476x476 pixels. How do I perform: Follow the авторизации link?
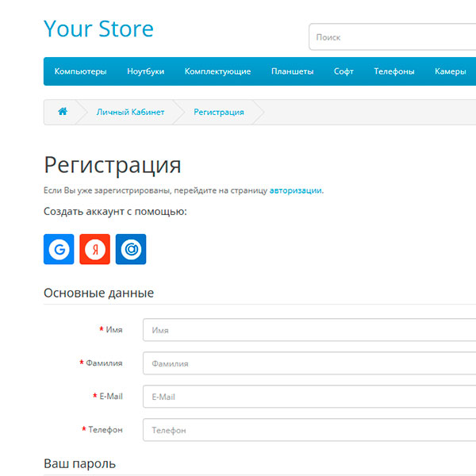pyautogui.click(x=296, y=190)
